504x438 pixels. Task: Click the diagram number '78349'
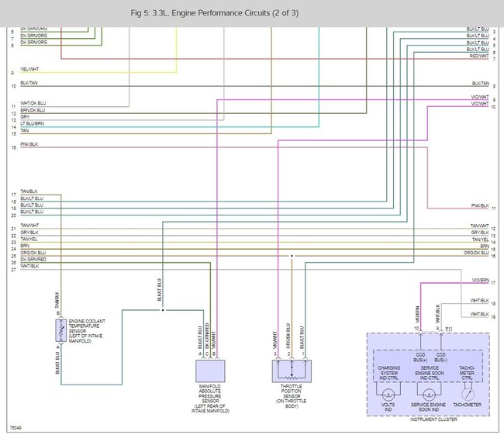point(16,428)
